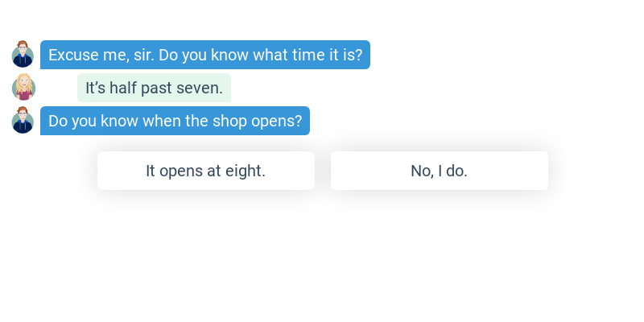This screenshot has width=644, height=322.
Task: Click the "Excuse me, sir" message bubble
Action: pyautogui.click(x=205, y=55)
